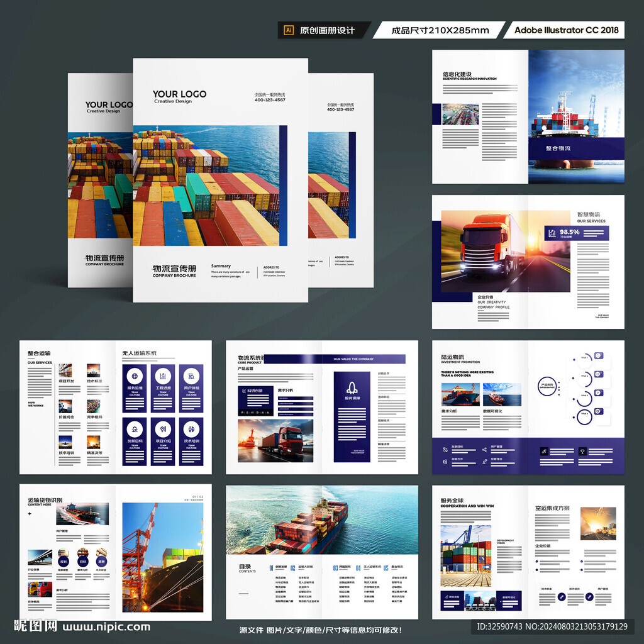Click the circular icon above 技术培训 card
This screenshot has width=644, height=644.
tap(191, 429)
